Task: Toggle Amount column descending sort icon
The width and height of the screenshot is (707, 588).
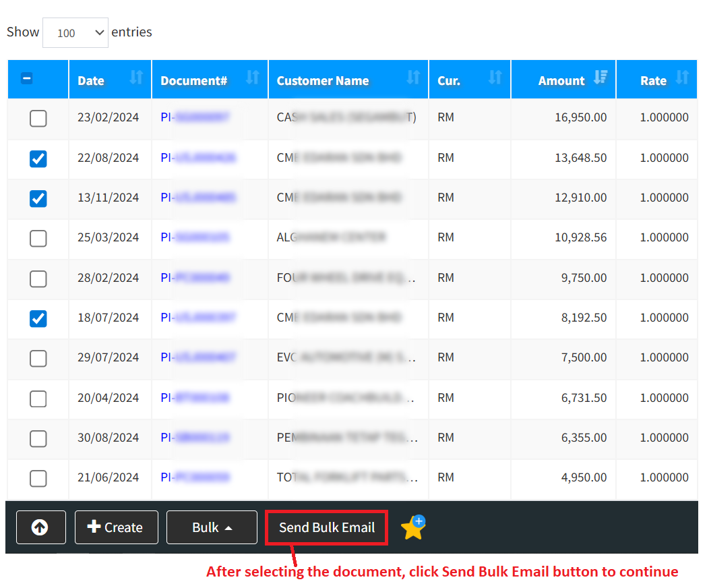Action: (x=601, y=78)
